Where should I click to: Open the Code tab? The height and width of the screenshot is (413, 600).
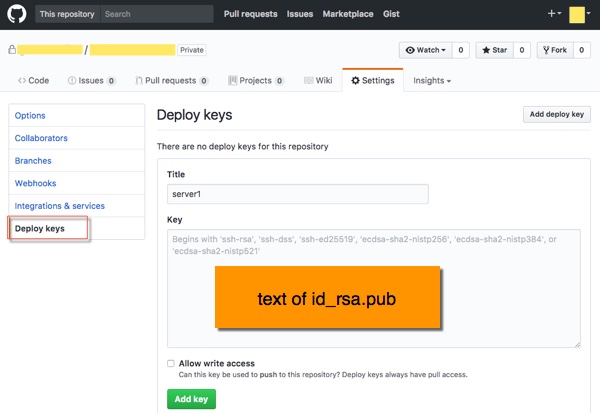pyautogui.click(x=33, y=80)
